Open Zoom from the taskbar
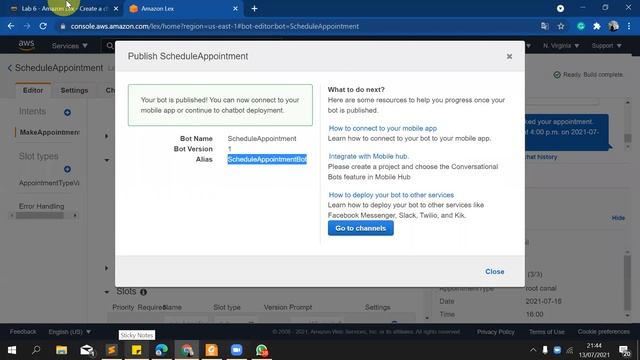 click(x=236, y=350)
